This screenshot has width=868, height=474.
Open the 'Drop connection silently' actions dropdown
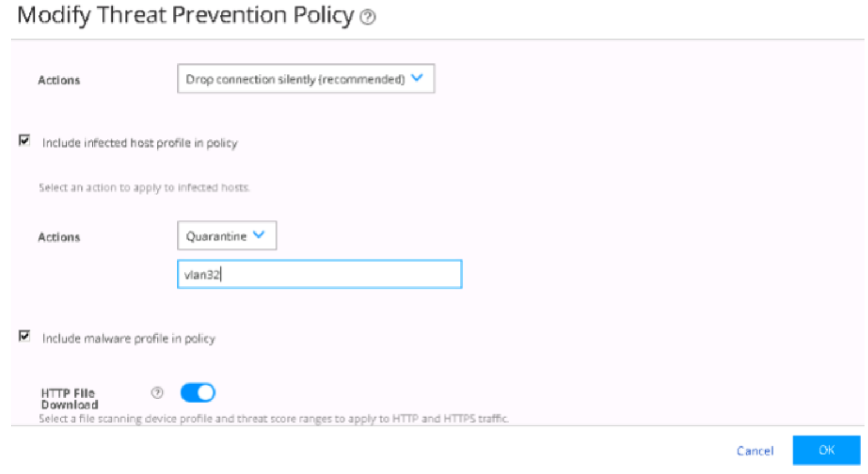click(x=305, y=79)
